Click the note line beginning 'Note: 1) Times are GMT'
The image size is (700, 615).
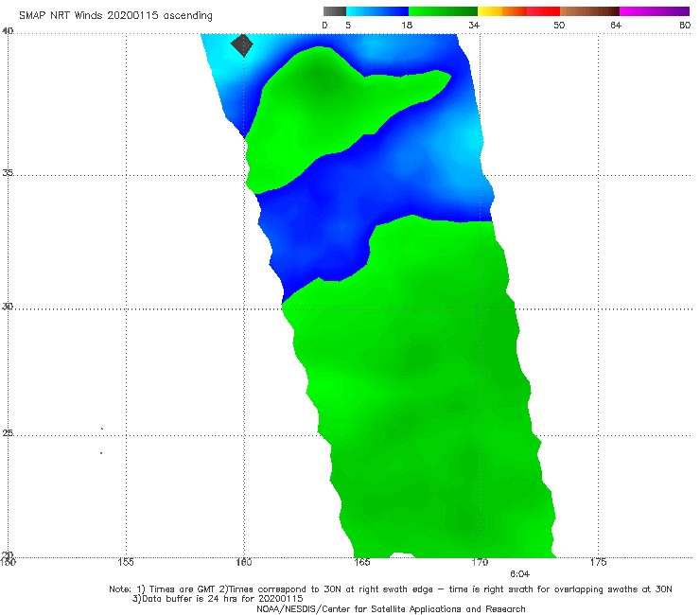pyautogui.click(x=391, y=589)
